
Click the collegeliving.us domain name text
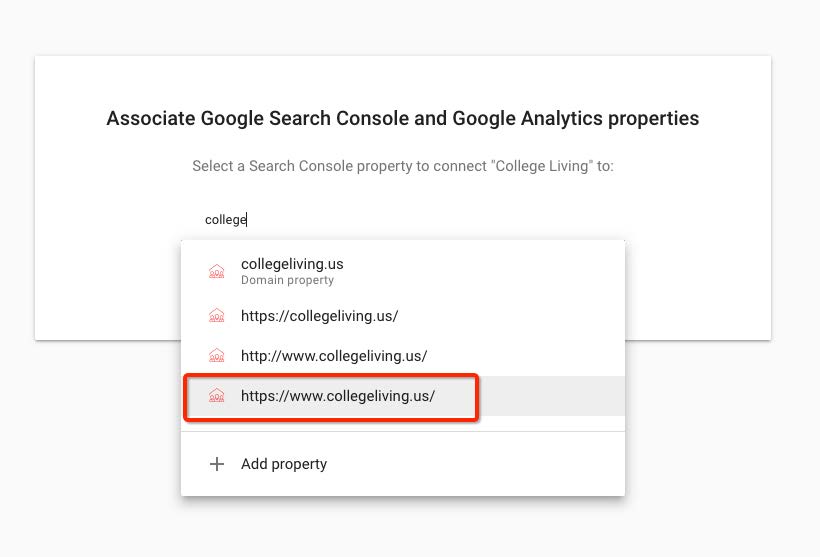tap(292, 264)
